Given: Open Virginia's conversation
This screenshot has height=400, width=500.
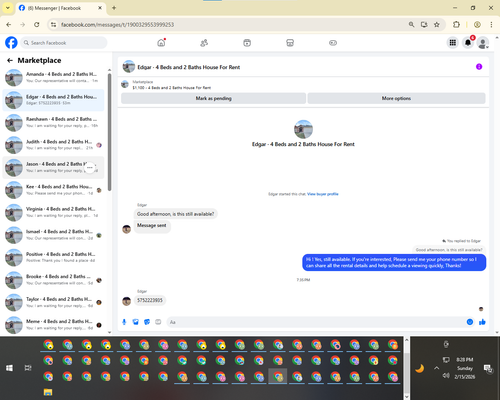Looking at the screenshot, I should coord(53,212).
